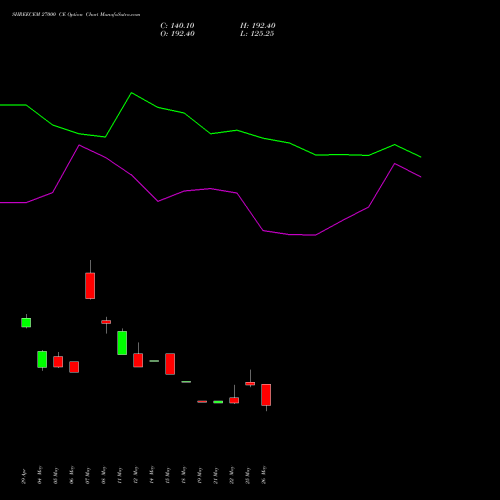
Task: Click the green candle for 04 May
Action: click(x=42, y=359)
